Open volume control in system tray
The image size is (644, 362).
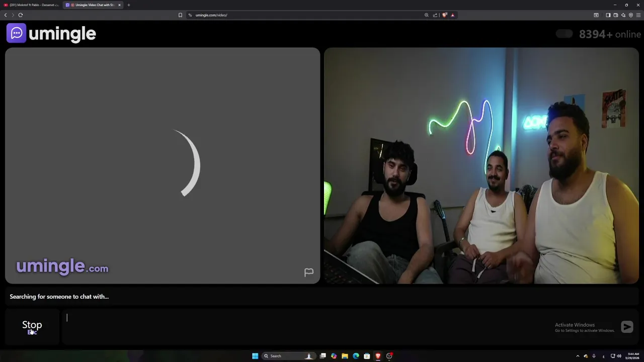[x=619, y=356]
